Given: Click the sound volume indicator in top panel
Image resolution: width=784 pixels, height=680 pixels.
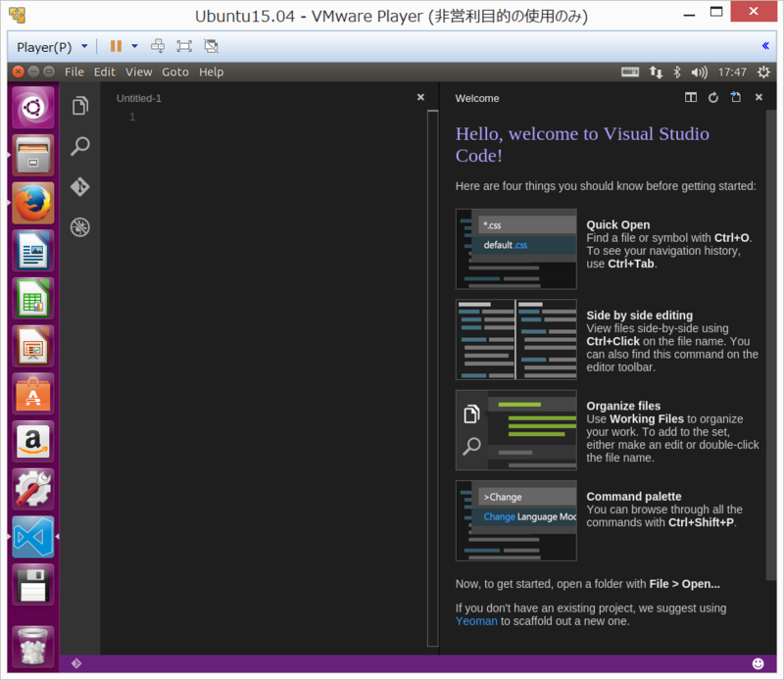Looking at the screenshot, I should [699, 72].
